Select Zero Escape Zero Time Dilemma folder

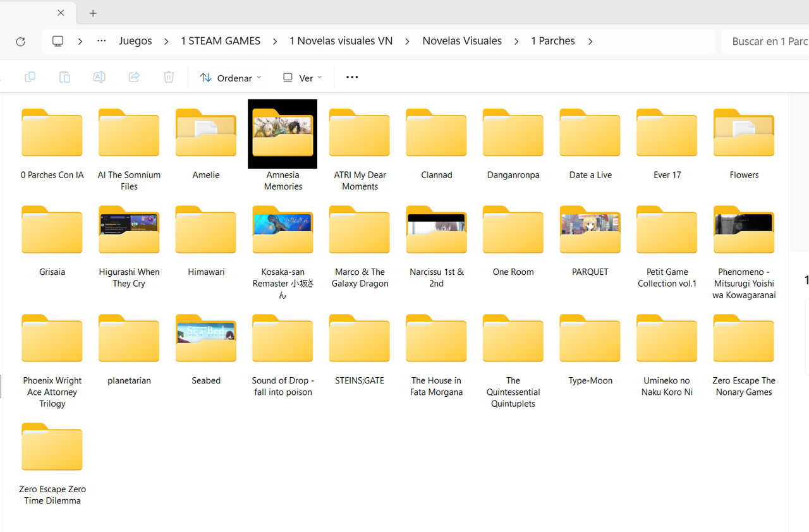(x=52, y=447)
